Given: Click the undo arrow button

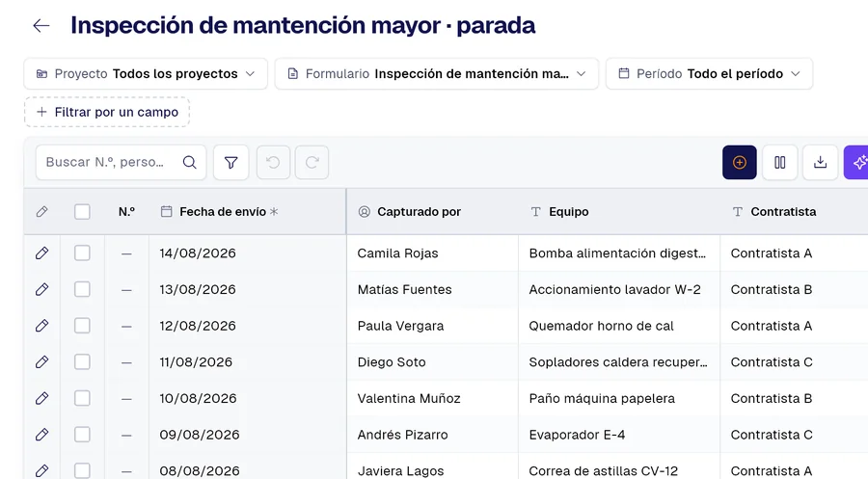Looking at the screenshot, I should tap(273, 162).
